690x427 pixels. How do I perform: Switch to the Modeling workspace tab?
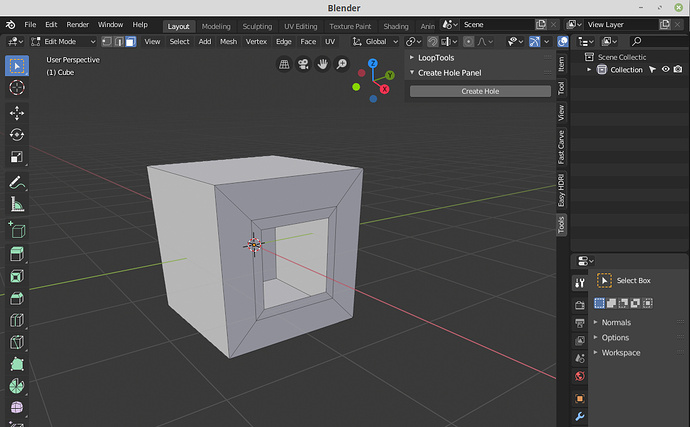click(216, 26)
